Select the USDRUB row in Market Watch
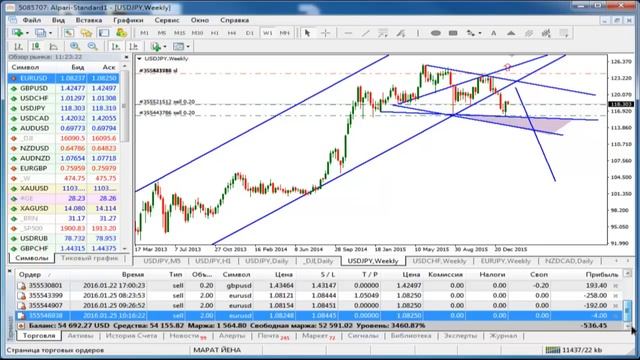 click(x=64, y=238)
